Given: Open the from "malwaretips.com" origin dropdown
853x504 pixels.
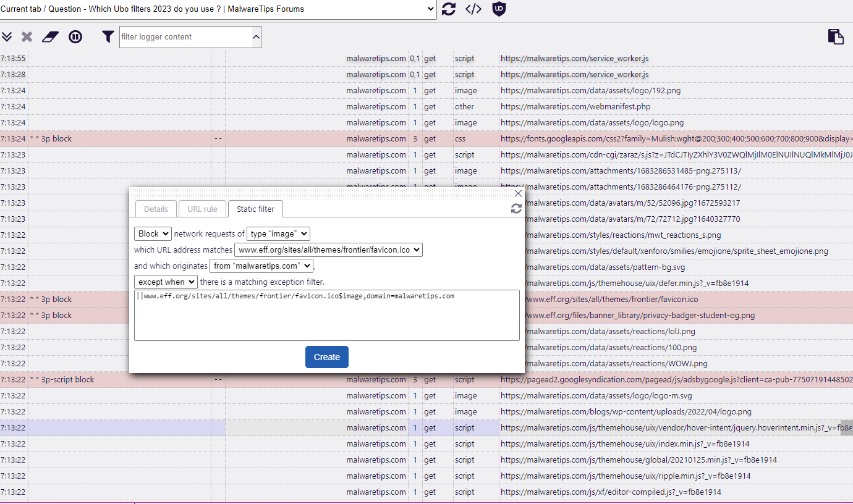Looking at the screenshot, I should coord(262,266).
